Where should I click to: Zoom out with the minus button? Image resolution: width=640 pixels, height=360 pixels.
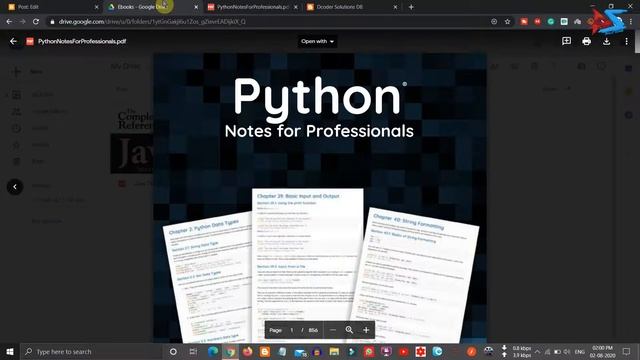pos(333,330)
